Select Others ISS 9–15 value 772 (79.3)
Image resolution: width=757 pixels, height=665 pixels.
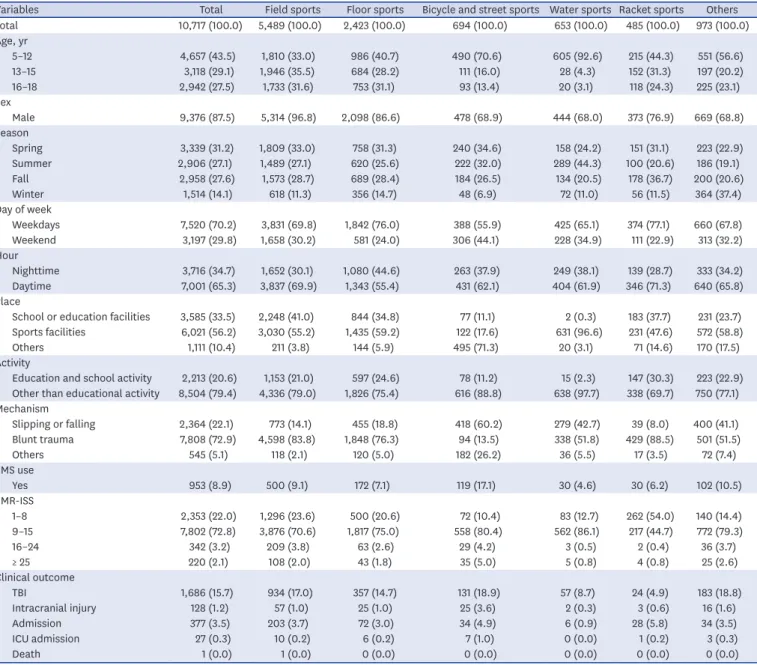[x=718, y=532]
